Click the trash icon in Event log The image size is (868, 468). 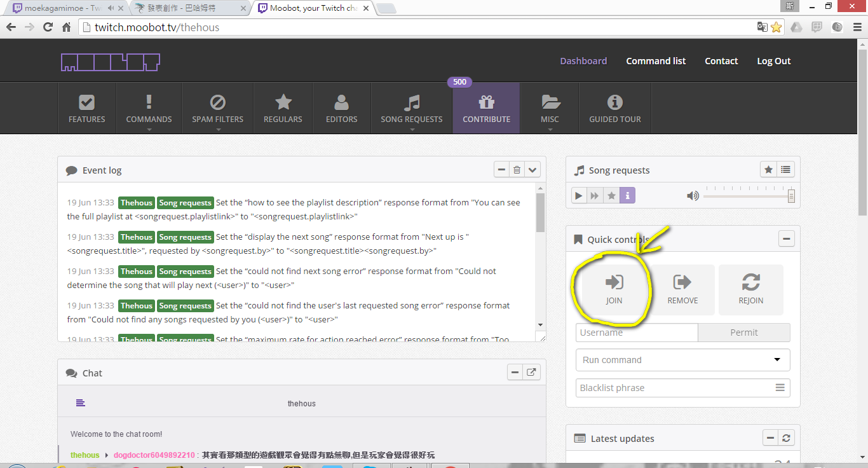pyautogui.click(x=517, y=170)
